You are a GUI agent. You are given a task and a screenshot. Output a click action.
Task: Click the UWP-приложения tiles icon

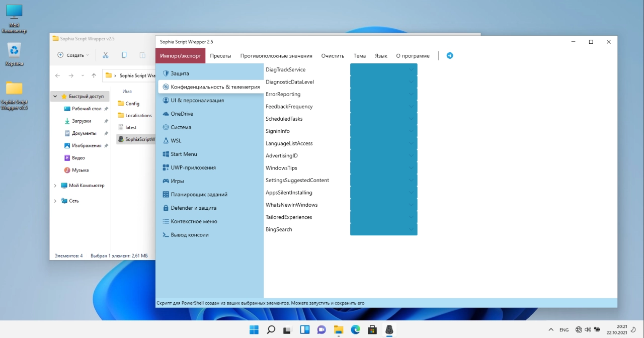(x=166, y=167)
